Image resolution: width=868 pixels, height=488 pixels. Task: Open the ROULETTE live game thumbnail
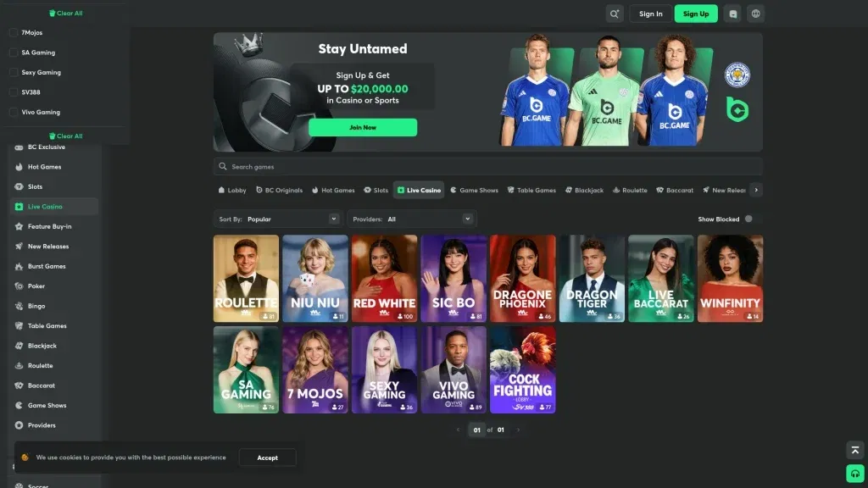[x=246, y=278]
